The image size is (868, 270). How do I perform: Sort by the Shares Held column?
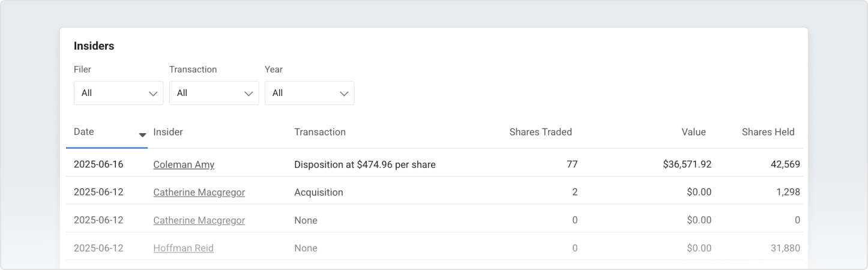click(x=768, y=132)
